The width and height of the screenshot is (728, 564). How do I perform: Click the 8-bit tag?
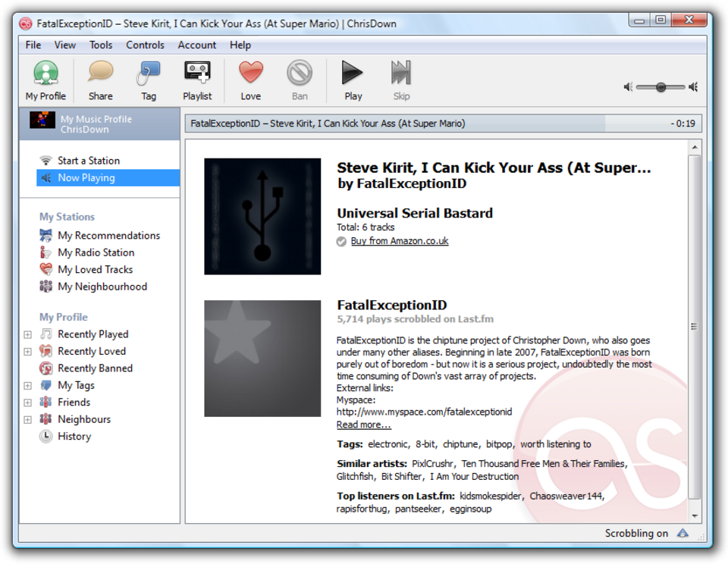(425, 444)
